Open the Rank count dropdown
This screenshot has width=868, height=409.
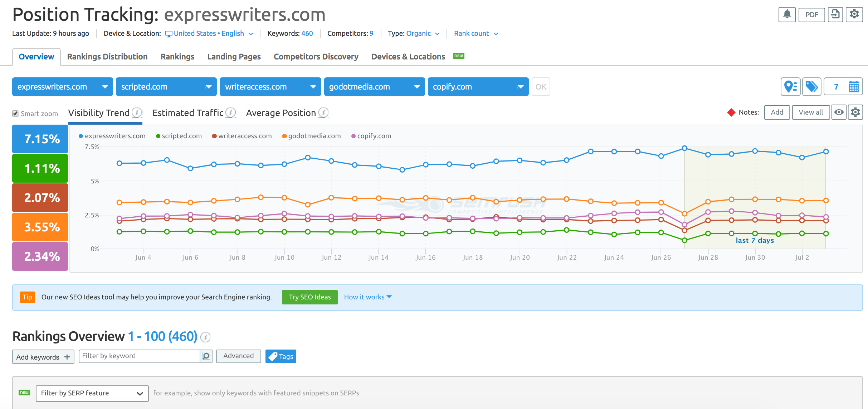(476, 33)
